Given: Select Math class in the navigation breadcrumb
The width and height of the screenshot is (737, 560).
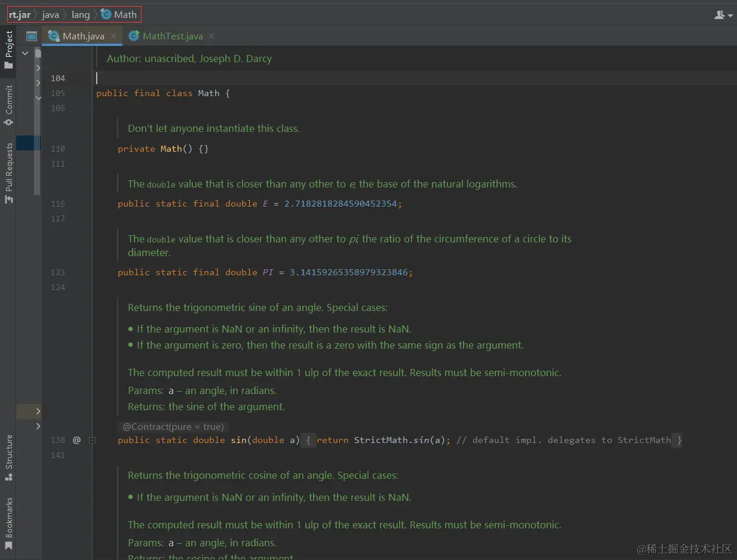Looking at the screenshot, I should point(119,14).
